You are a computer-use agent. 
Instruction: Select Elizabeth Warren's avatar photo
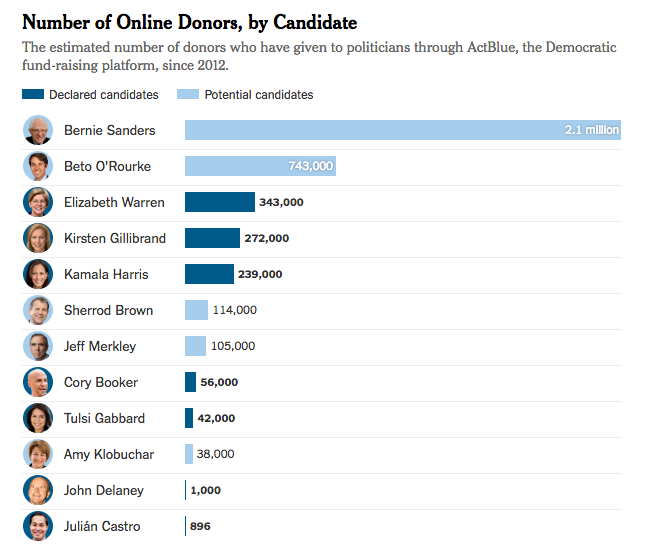coord(38,202)
